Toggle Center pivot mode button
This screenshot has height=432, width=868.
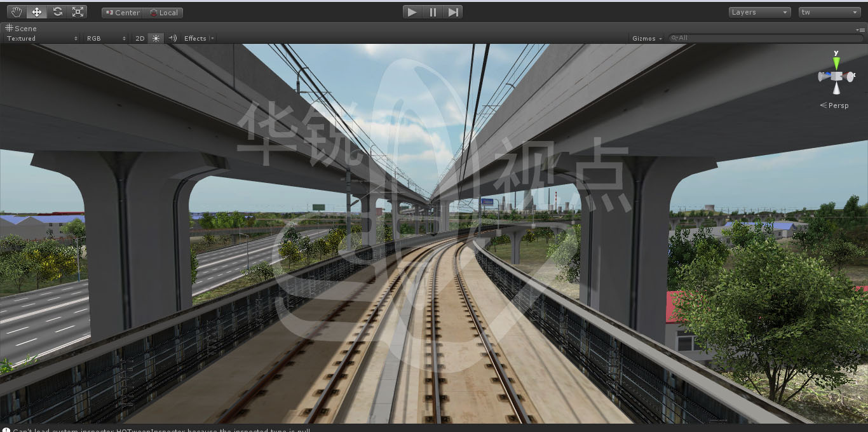pos(122,13)
